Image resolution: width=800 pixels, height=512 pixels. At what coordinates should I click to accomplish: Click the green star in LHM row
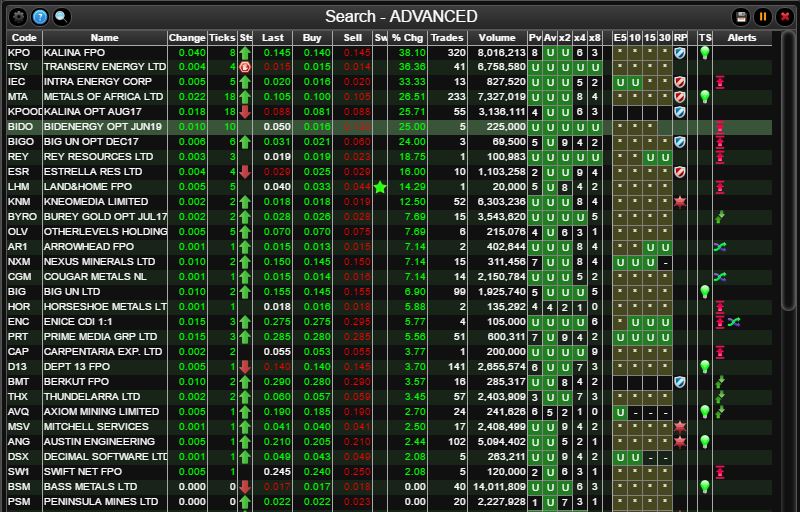click(x=380, y=187)
